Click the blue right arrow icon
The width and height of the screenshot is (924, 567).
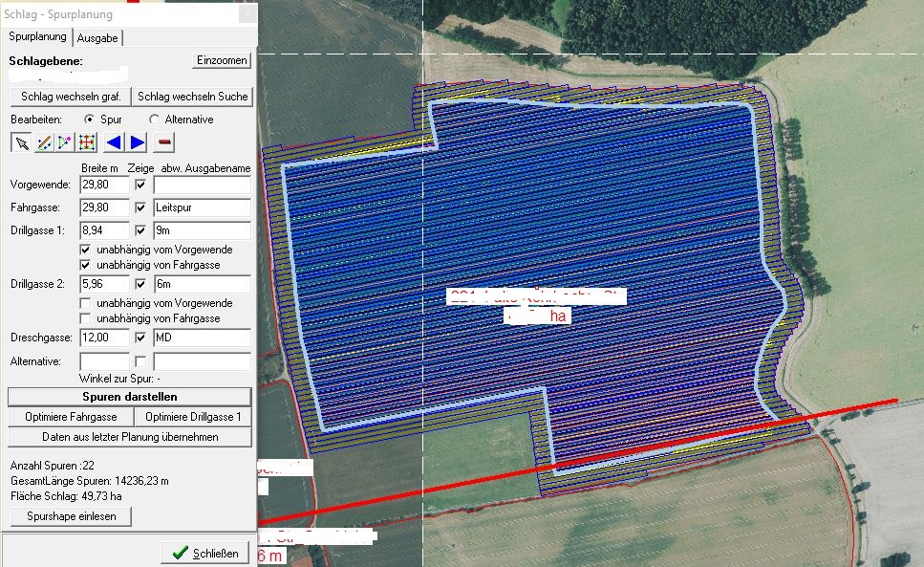tap(138, 142)
